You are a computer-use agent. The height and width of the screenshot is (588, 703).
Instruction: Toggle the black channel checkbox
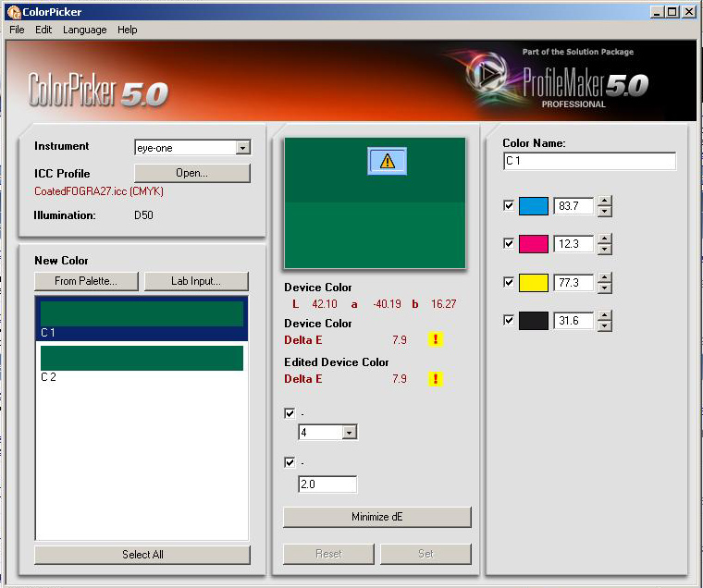509,321
